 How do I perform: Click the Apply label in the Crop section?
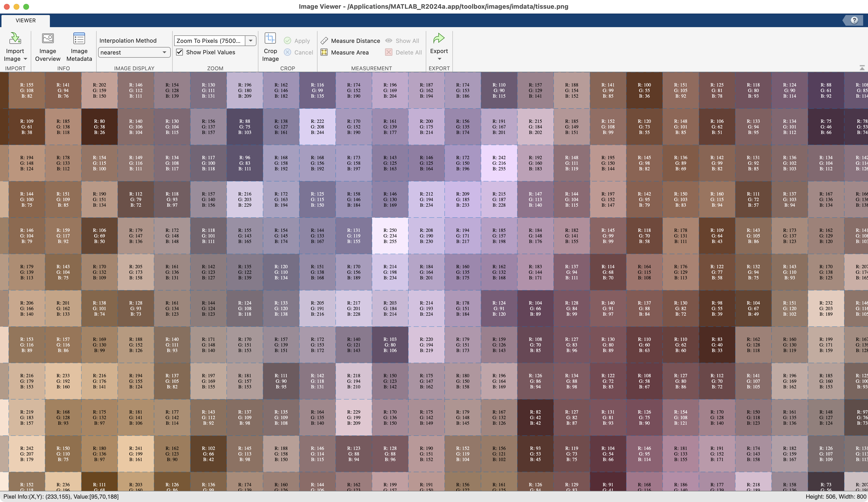pyautogui.click(x=302, y=41)
